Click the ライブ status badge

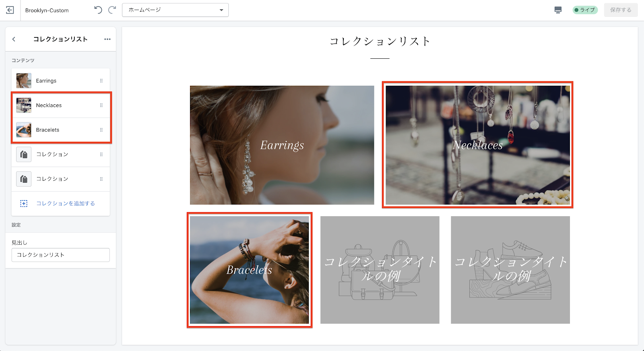coord(585,10)
